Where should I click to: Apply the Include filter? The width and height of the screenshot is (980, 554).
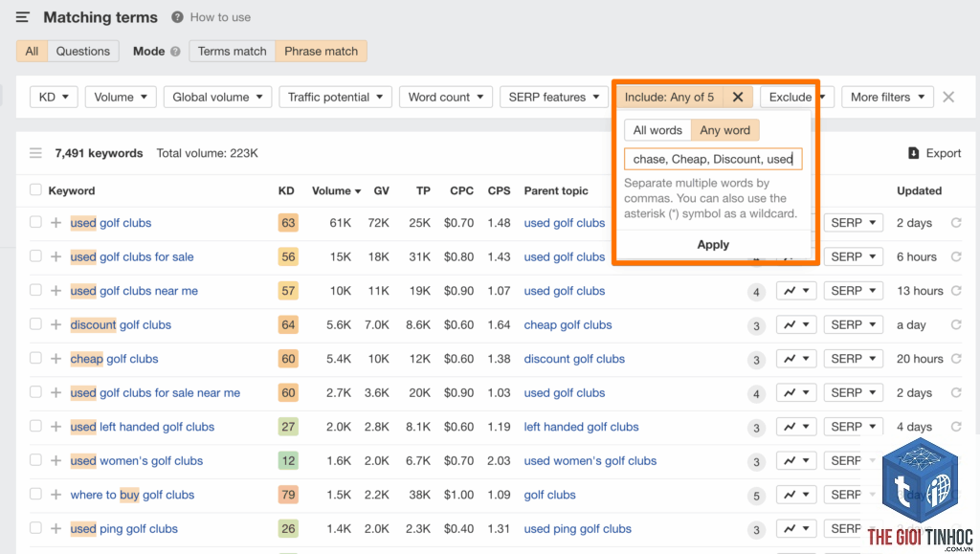click(713, 244)
